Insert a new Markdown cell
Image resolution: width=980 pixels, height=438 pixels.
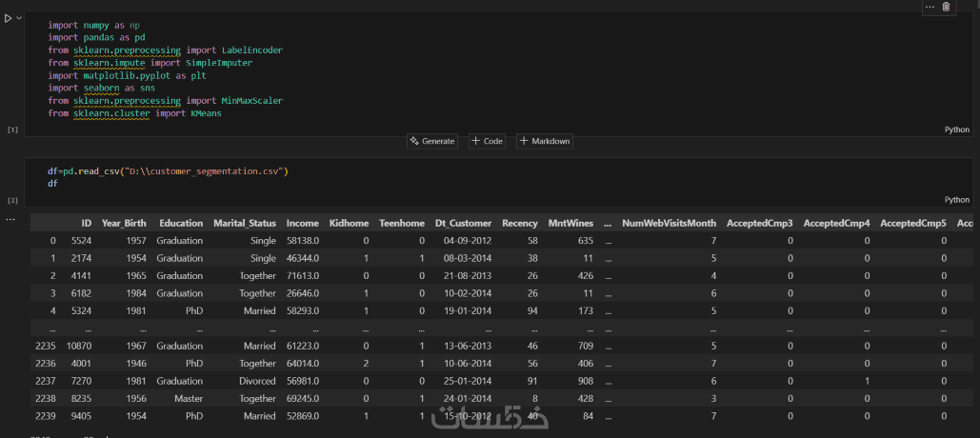pyautogui.click(x=545, y=141)
